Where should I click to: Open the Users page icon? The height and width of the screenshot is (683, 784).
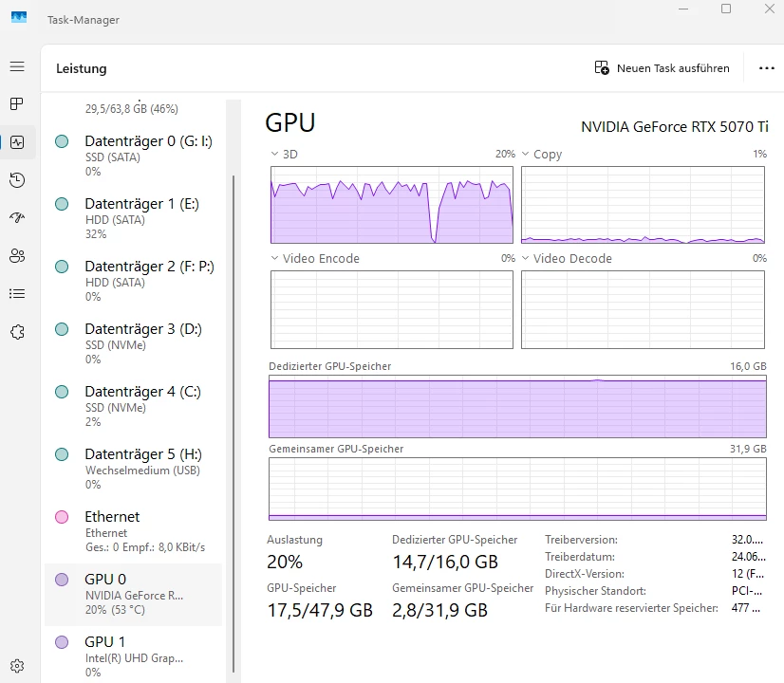point(17,256)
